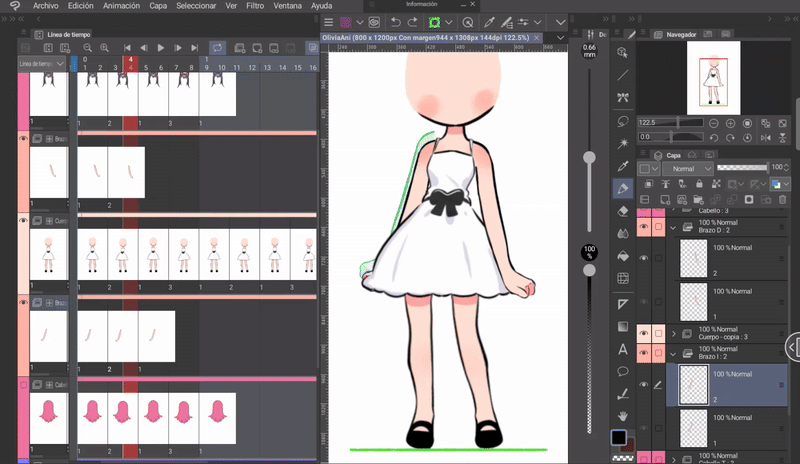Image resolution: width=800 pixels, height=464 pixels.
Task: Expand the Cuerpo - copia folder
Action: point(673,333)
